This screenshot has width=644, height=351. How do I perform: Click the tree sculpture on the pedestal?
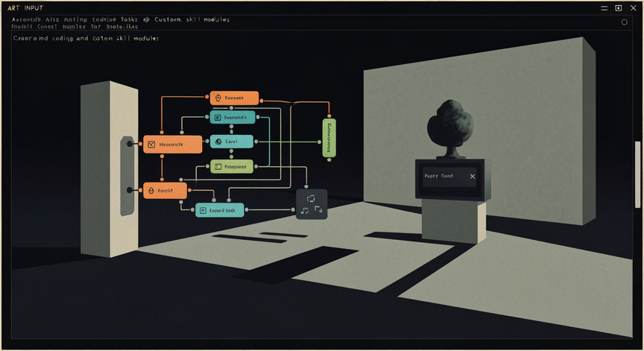tap(449, 129)
